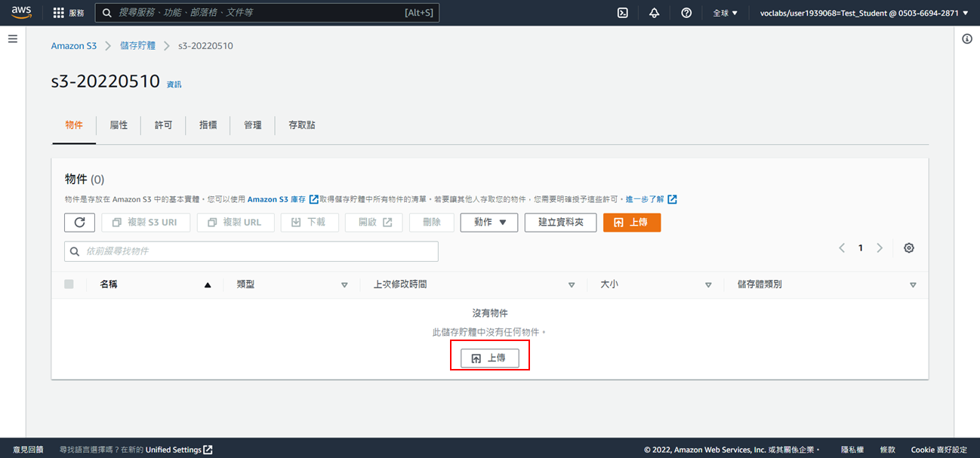
Task: Click the 刪除 delete button
Action: pyautogui.click(x=432, y=223)
